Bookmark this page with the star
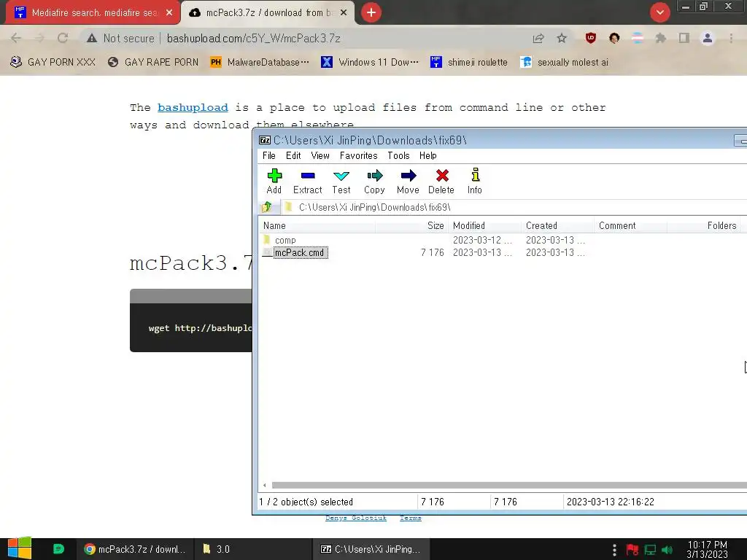747x560 pixels. pos(562,38)
